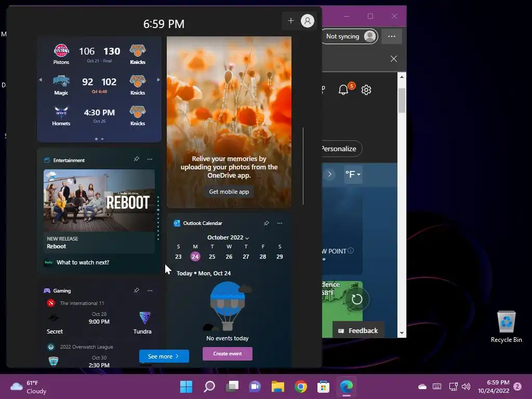Viewport: 532px width, 399px height.
Task: Open Edge settings and more menu
Action: pos(392,36)
